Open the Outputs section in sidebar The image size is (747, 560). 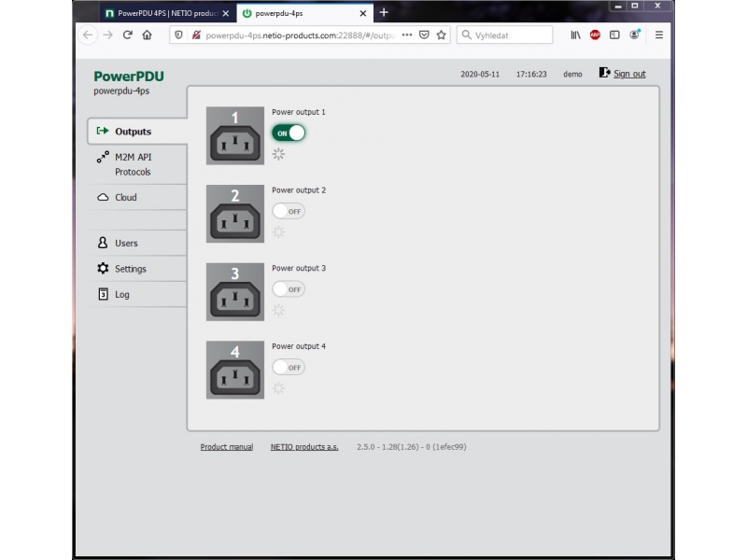[x=137, y=131]
